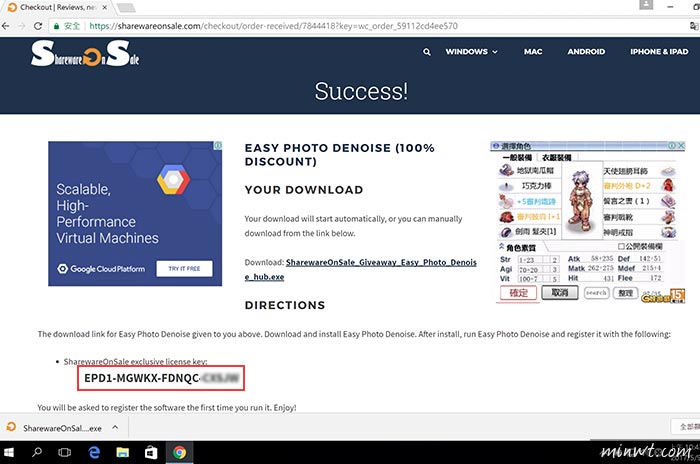The height and width of the screenshot is (464, 700).
Task: Expand the Windows dropdown menu
Action: 471,52
